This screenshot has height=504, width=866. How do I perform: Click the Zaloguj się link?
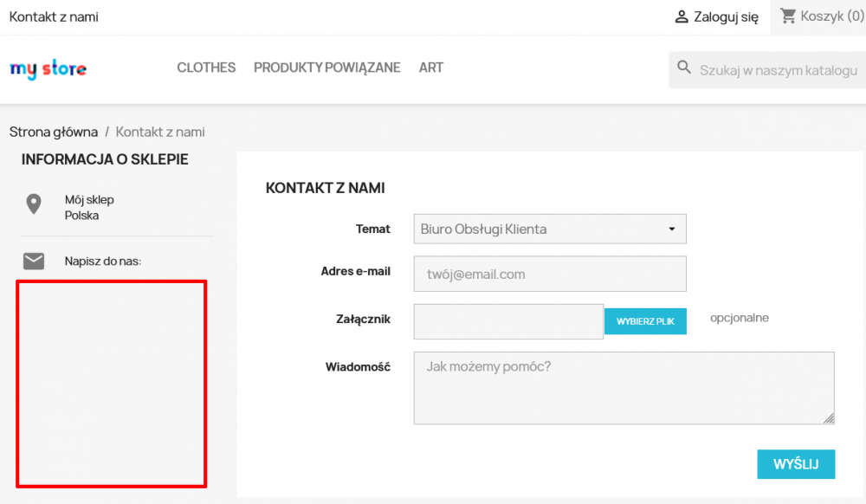click(725, 15)
